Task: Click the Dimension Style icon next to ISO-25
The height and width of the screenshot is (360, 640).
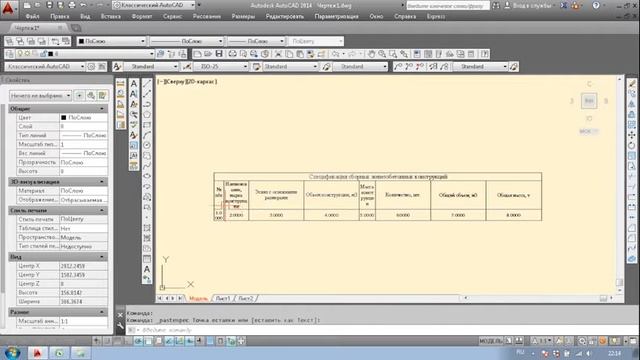Action: 187,67
